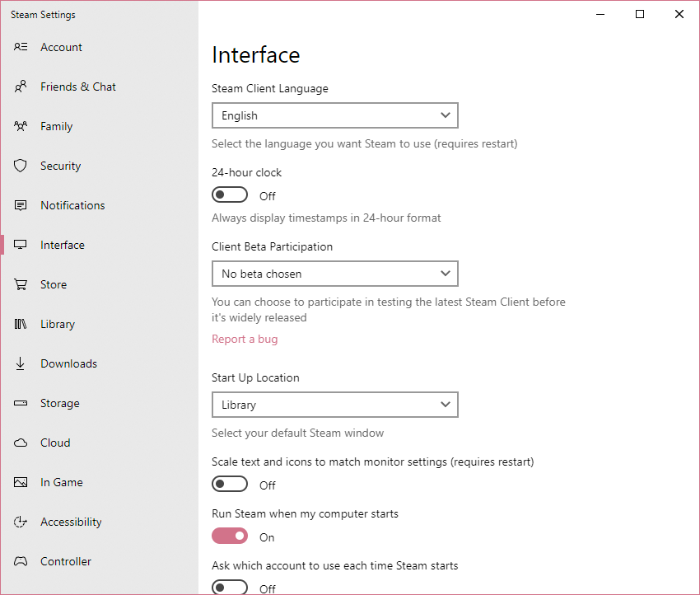This screenshot has height=595, width=700.
Task: Open Notifications settings
Action: [99, 205]
